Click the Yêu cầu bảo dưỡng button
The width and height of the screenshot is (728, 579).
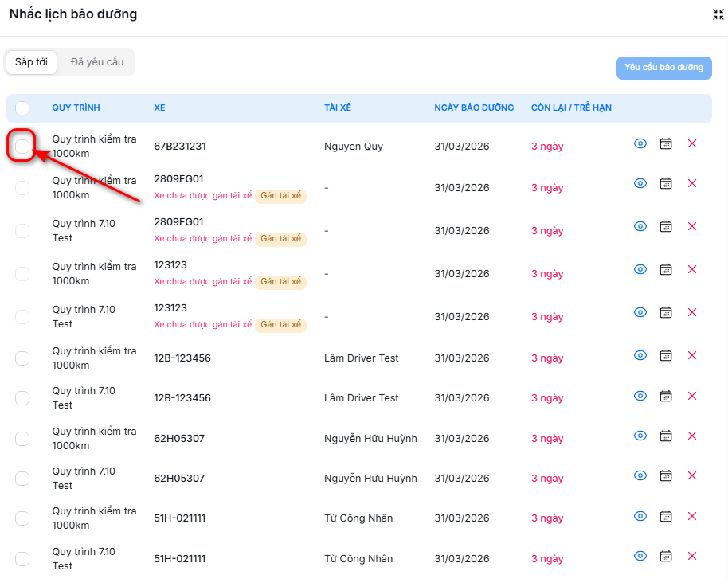(663, 68)
